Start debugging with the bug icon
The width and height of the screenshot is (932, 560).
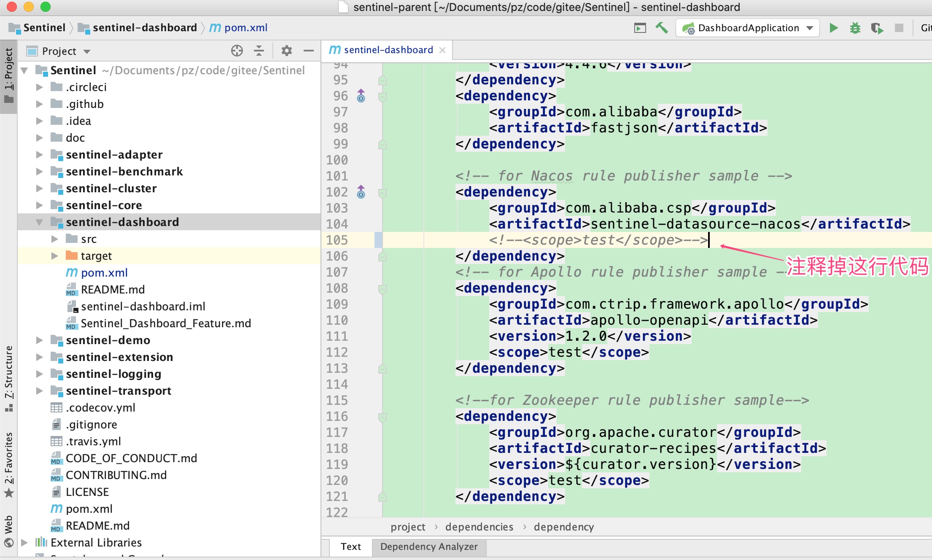point(855,28)
